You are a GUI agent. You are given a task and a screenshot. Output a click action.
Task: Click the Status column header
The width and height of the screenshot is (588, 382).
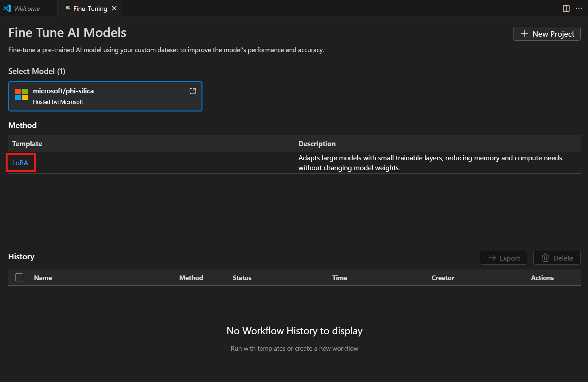(242, 277)
